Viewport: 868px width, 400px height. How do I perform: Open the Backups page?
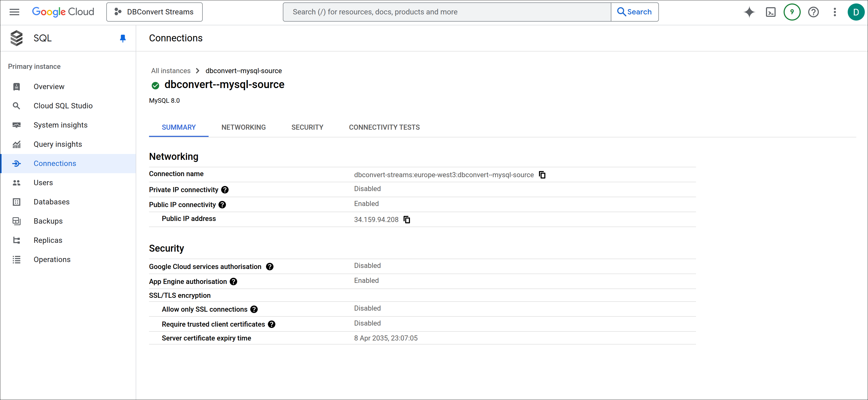tap(69, 221)
